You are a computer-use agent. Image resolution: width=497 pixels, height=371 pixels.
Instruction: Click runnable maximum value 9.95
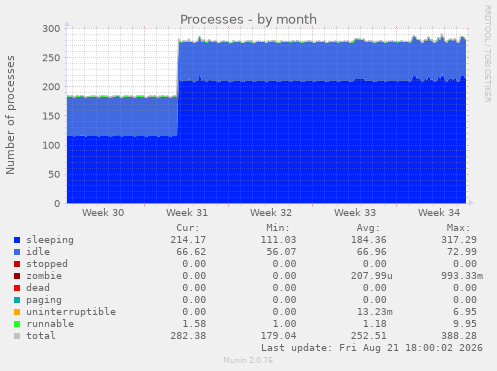[x=465, y=324]
